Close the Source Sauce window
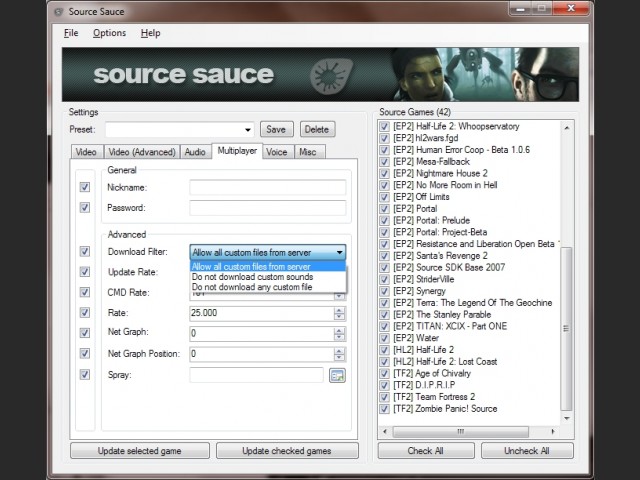640x480 pixels. click(571, 8)
